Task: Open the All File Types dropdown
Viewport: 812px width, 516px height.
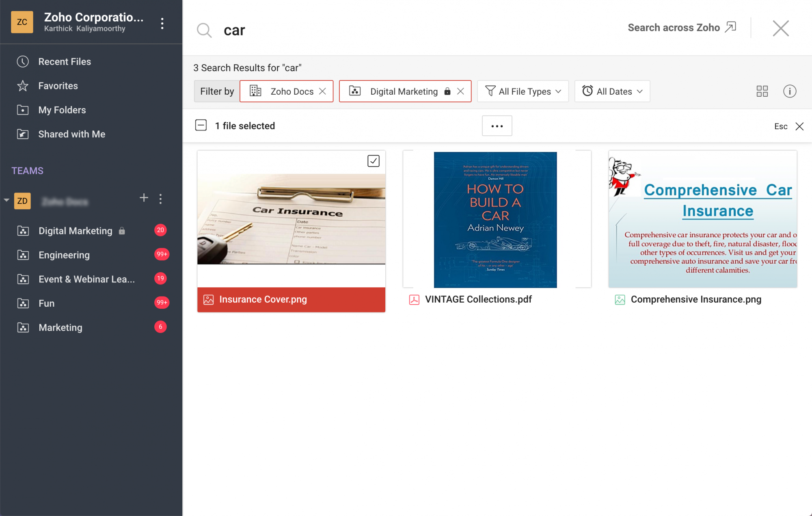Action: point(523,91)
